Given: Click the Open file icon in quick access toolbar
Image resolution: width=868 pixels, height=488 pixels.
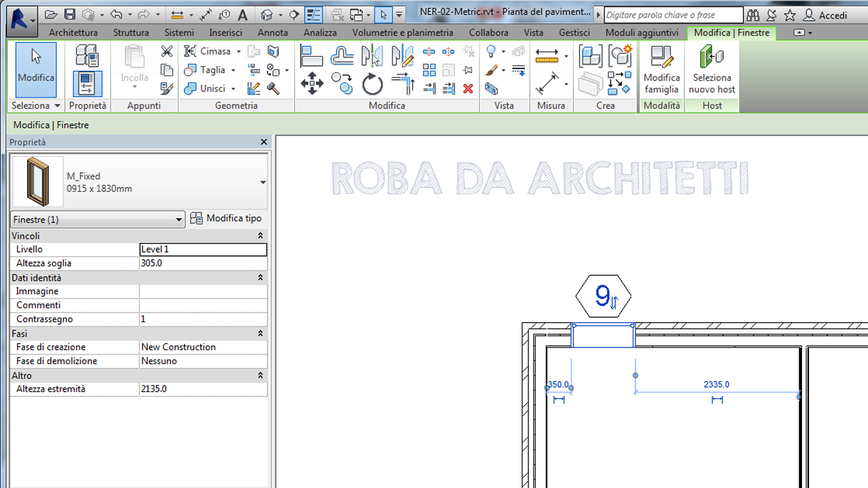Looking at the screenshot, I should tap(51, 14).
